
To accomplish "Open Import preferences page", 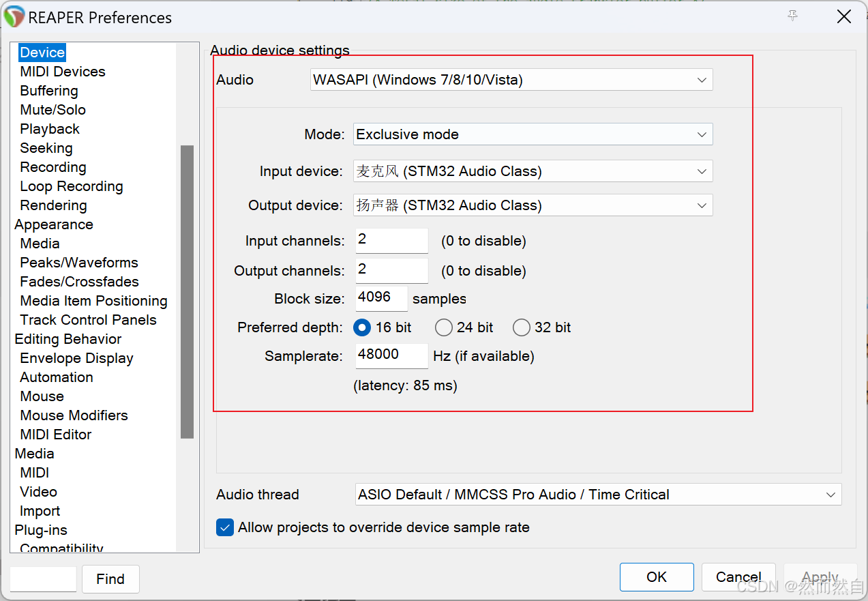I will tap(40, 511).
